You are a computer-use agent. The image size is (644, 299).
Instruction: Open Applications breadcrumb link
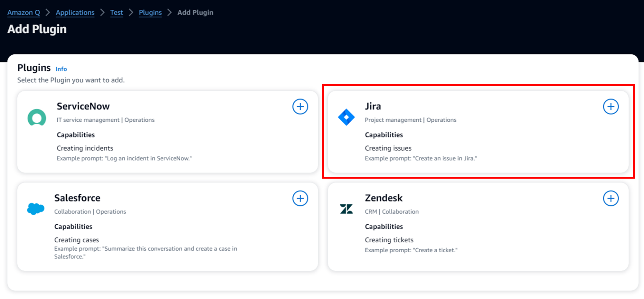click(75, 13)
